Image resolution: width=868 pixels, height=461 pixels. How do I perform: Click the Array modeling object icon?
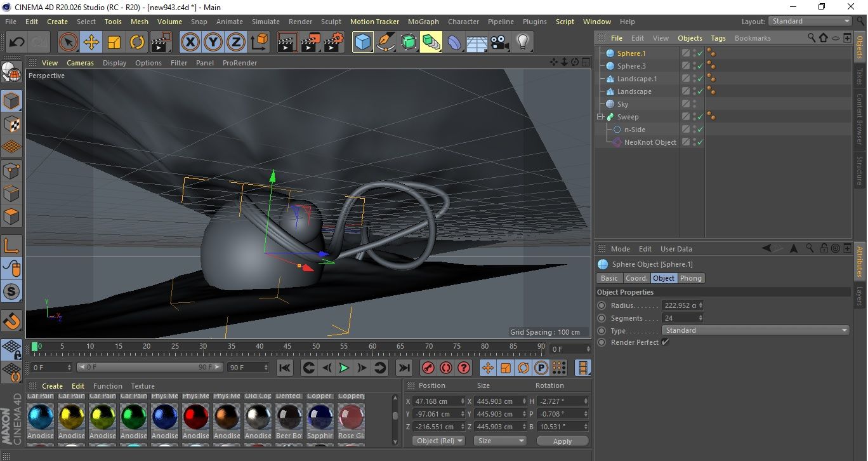pos(431,43)
